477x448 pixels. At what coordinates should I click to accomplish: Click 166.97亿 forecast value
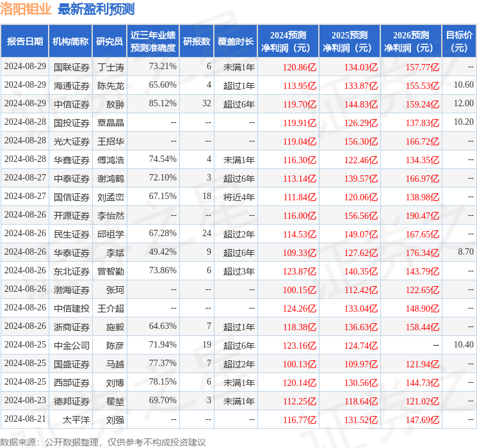pyautogui.click(x=423, y=179)
